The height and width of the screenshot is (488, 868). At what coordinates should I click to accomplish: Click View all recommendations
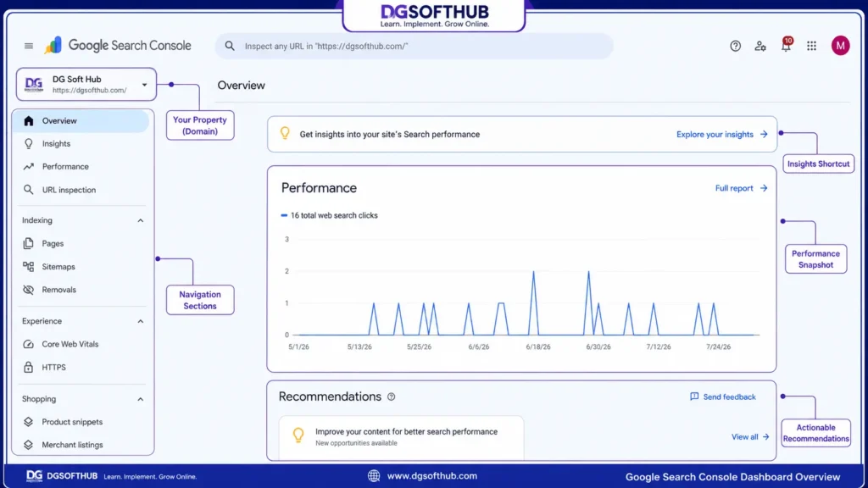click(750, 436)
